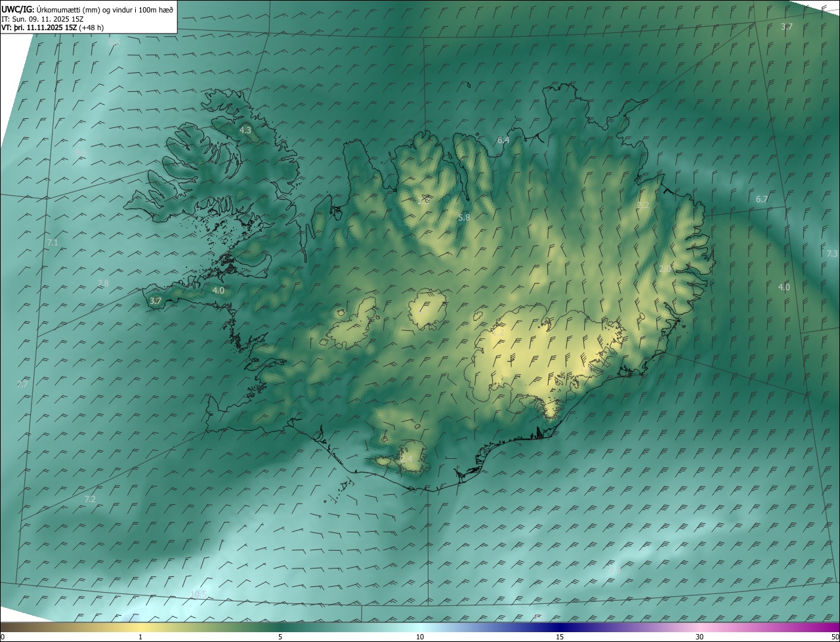Click the 2.2 value in northeast Iceland

point(644,205)
